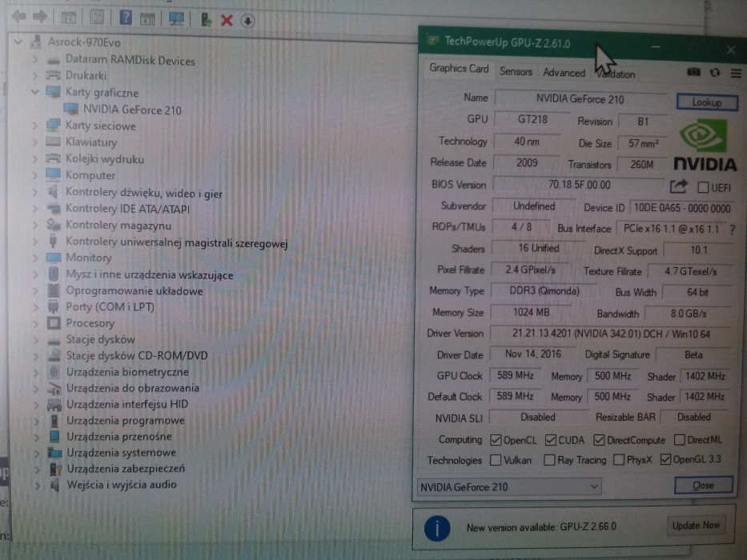This screenshot has height=560, width=747.
Task: Open the Sensors tab
Action: click(x=516, y=71)
